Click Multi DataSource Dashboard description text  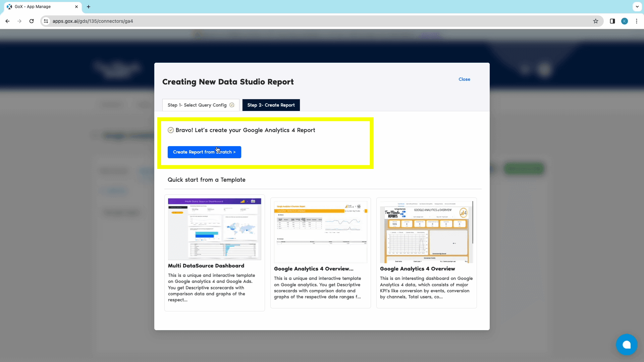(212, 288)
